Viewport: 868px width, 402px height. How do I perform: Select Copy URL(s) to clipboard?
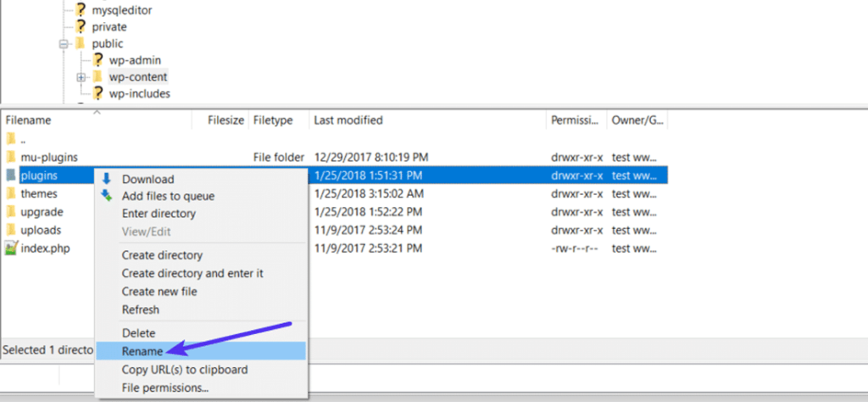point(185,370)
